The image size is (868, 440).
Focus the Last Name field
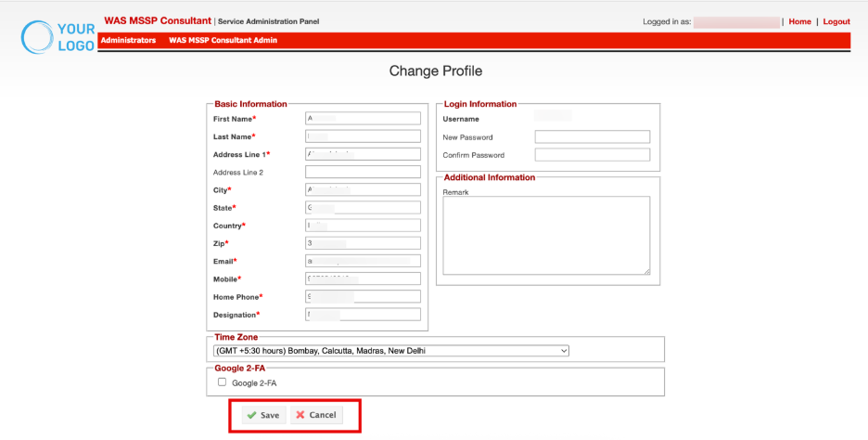[364, 136]
